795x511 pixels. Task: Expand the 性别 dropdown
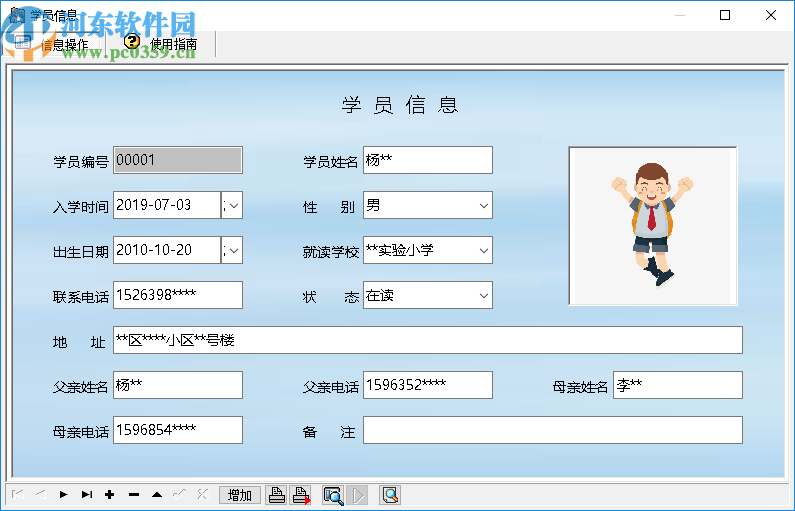pyautogui.click(x=484, y=205)
